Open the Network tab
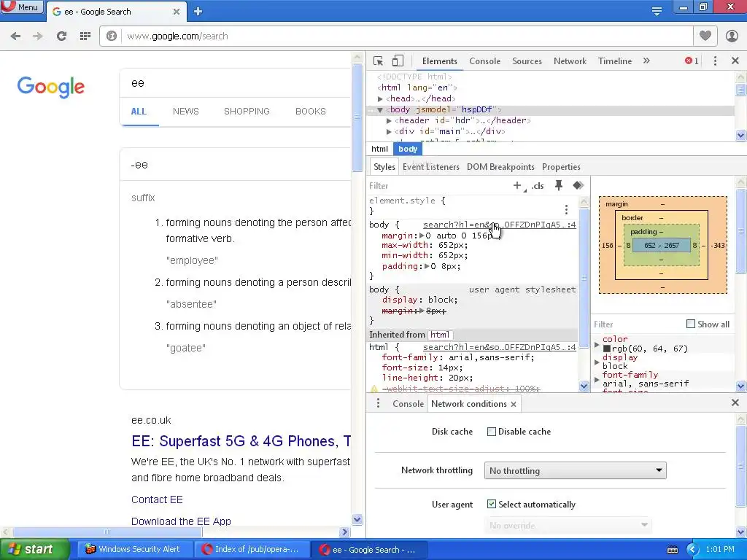The image size is (747, 560). pyautogui.click(x=570, y=61)
